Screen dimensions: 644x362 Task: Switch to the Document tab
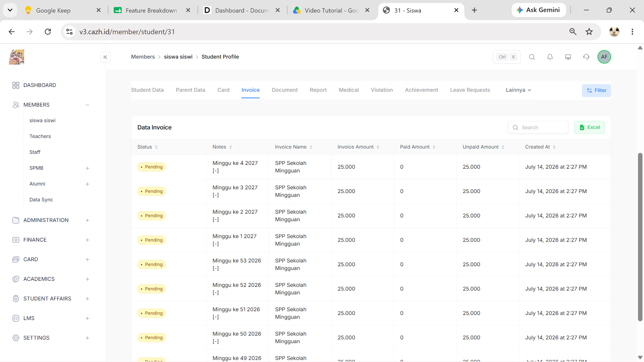click(x=285, y=90)
